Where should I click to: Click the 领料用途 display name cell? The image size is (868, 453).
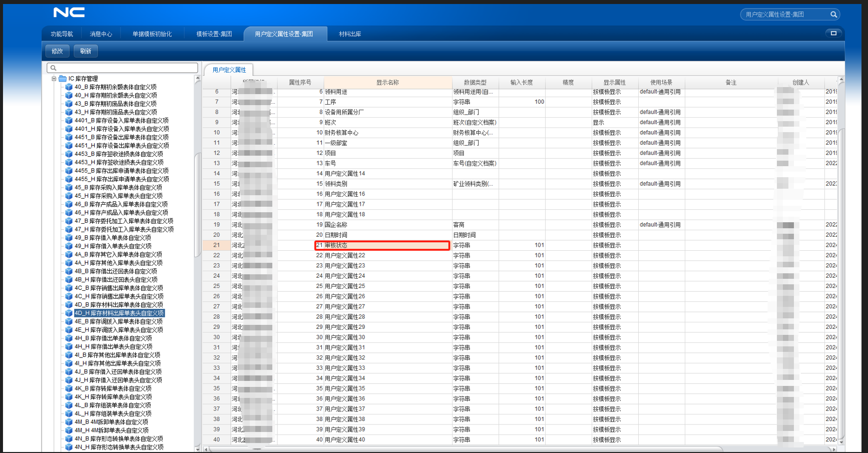click(388, 92)
